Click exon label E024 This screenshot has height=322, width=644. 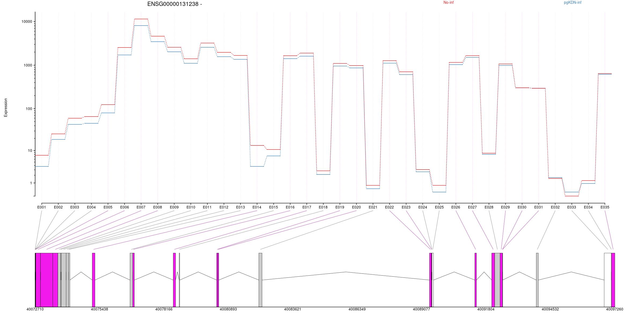423,207
